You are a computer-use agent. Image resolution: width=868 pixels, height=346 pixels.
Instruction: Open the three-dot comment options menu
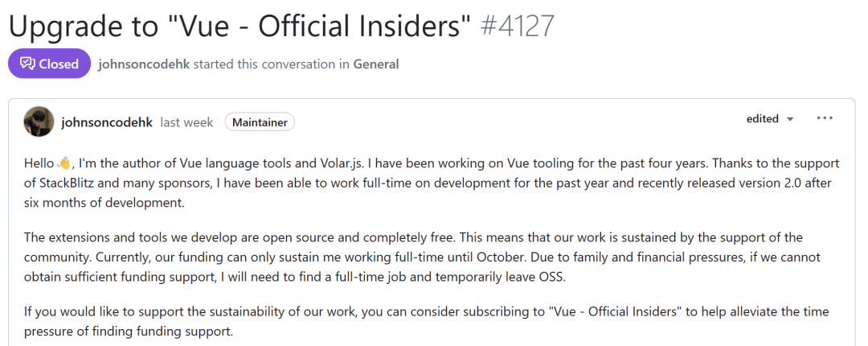825,118
